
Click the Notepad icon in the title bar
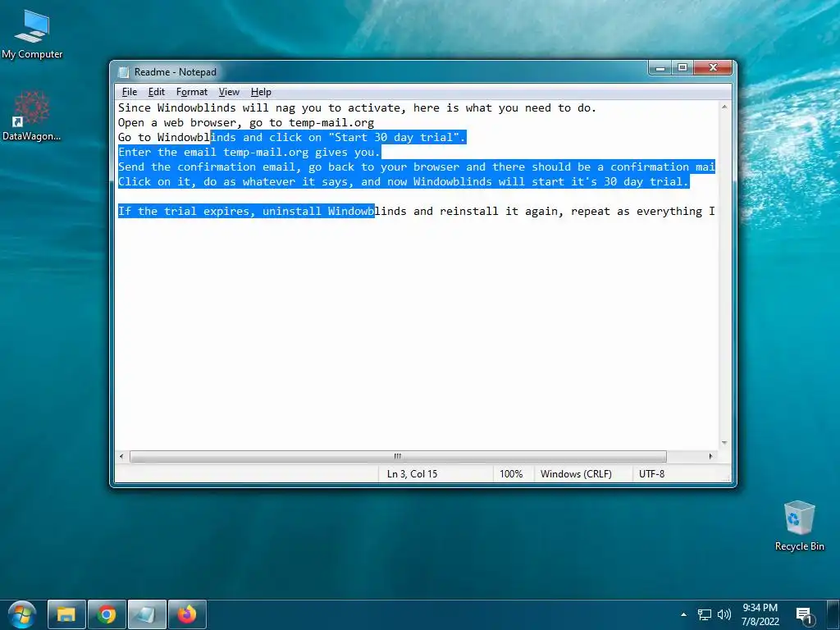(x=124, y=72)
